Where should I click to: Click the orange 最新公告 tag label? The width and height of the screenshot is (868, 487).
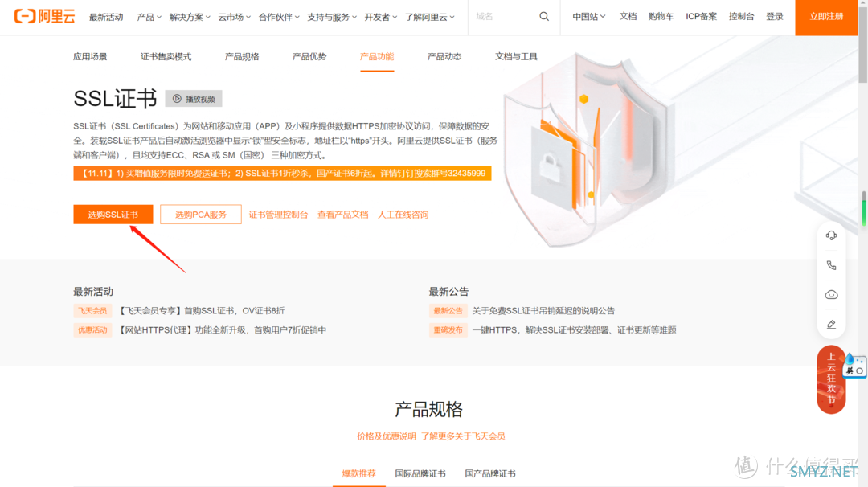pyautogui.click(x=448, y=311)
